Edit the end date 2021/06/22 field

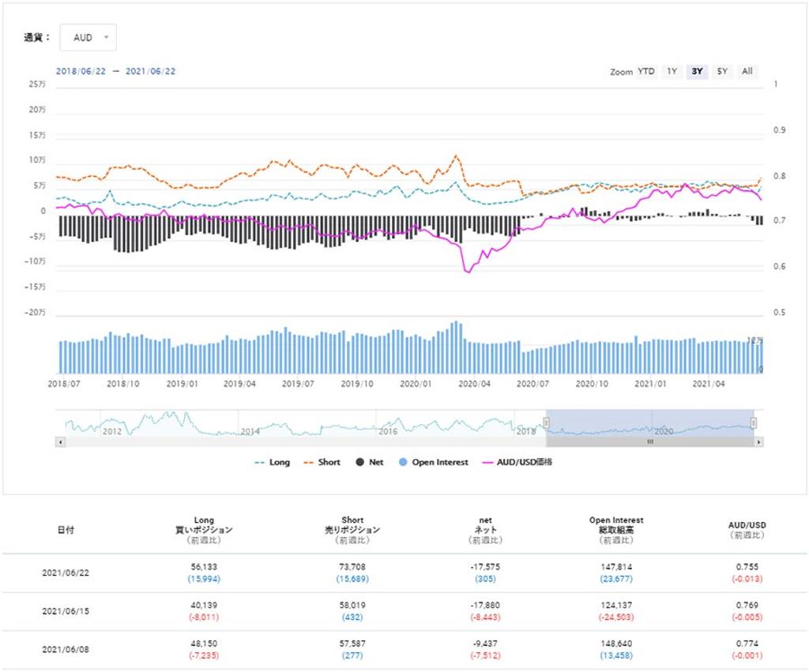coord(151,71)
